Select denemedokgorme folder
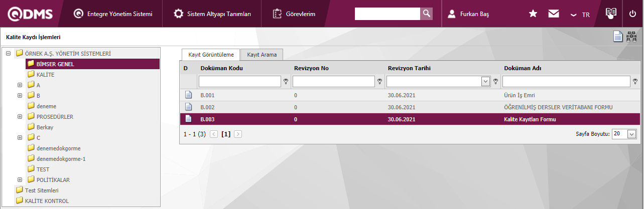The image size is (644, 209). click(58, 148)
